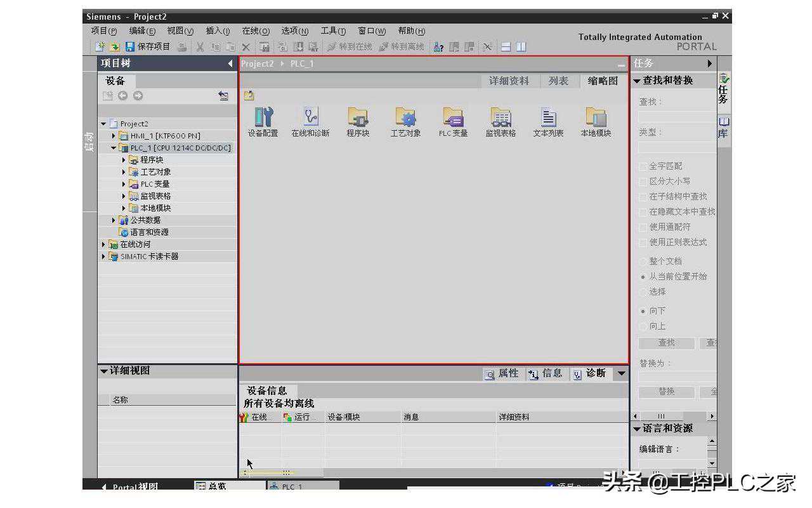
Task: Click the 查找 search text input field
Action: (x=676, y=117)
